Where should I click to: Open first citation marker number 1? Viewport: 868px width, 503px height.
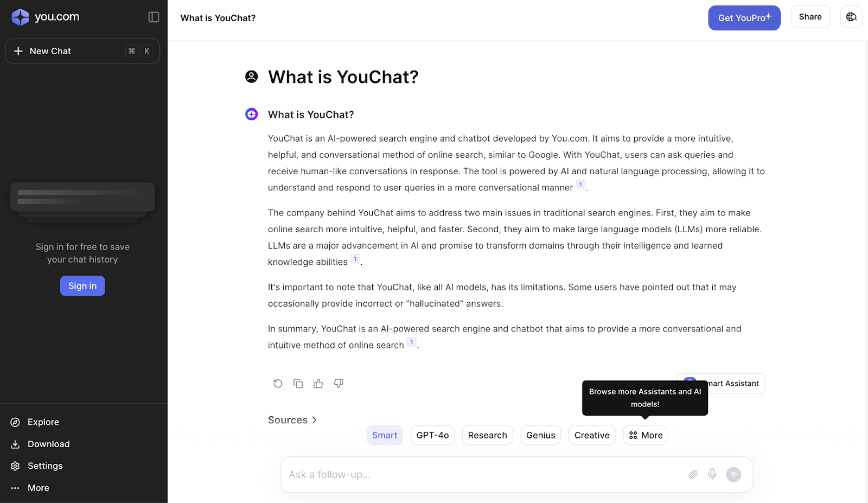(580, 184)
